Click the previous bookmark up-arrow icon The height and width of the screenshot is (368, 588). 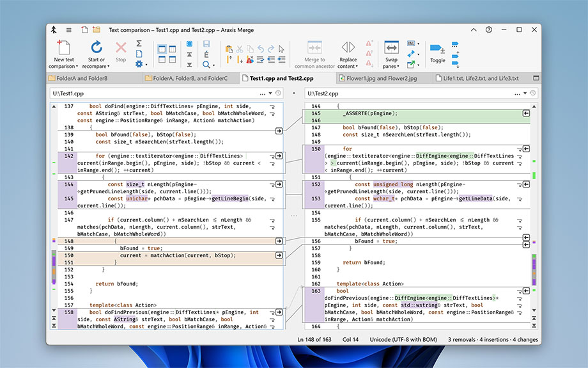pos(455,54)
